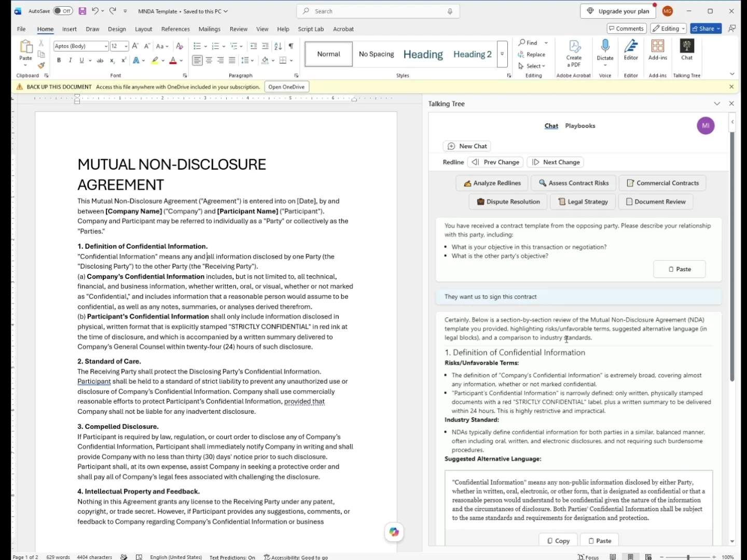This screenshot has height=560, width=747.
Task: Toggle AutoSave switch
Action: point(63,11)
